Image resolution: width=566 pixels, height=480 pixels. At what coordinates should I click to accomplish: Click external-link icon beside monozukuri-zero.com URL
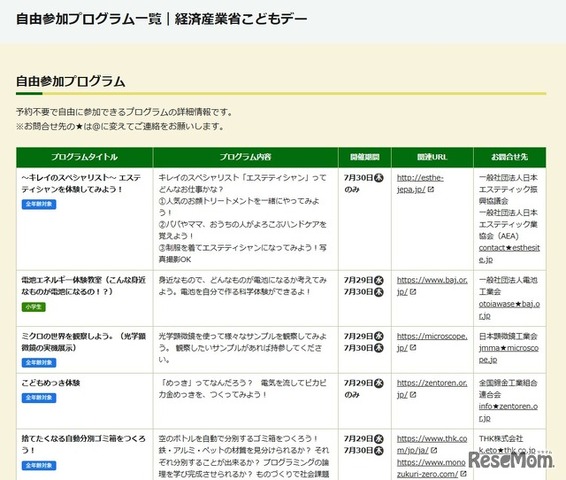(463, 474)
